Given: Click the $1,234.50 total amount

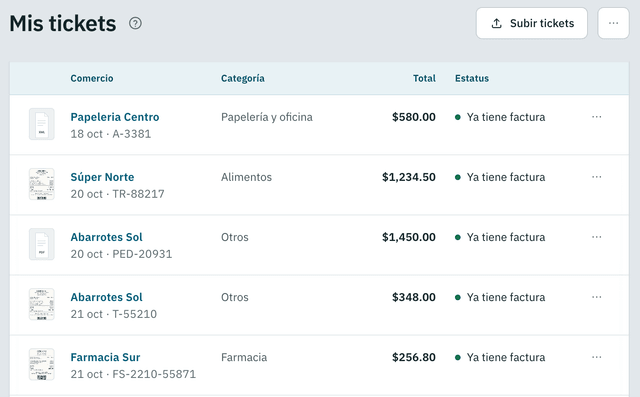Looking at the screenshot, I should coord(409,177).
